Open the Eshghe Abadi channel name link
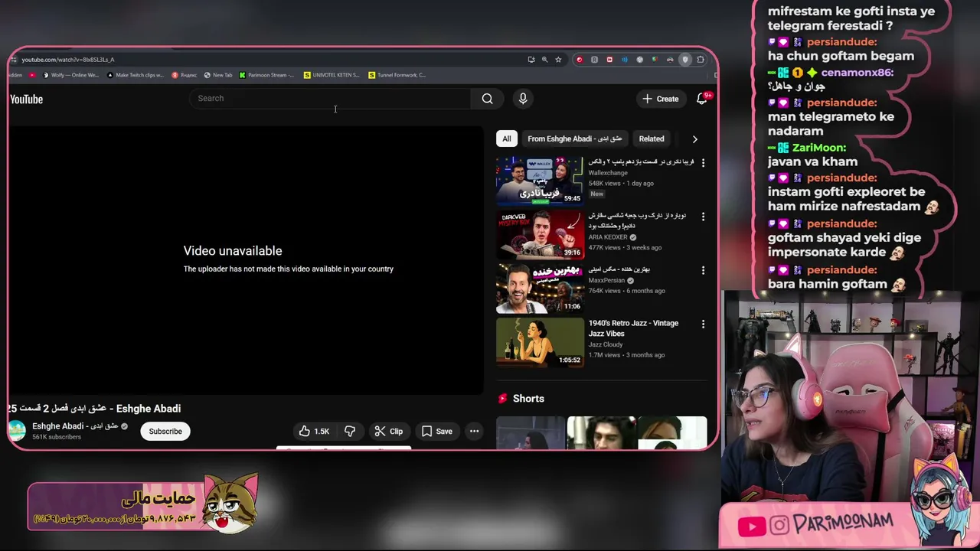 [75, 426]
